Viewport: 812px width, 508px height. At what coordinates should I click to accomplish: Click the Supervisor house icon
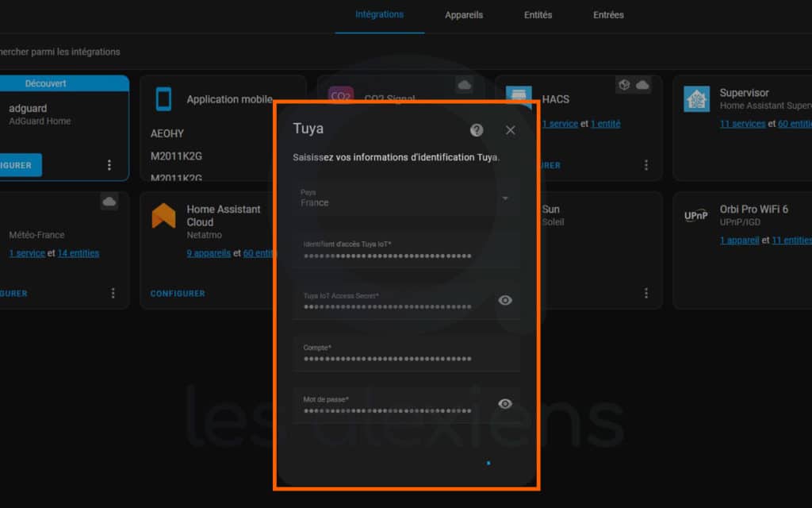(696, 99)
